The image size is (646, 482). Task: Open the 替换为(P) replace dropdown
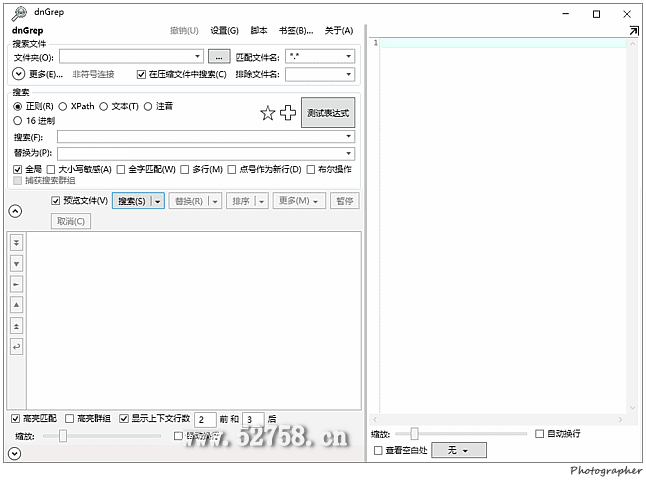tap(349, 154)
